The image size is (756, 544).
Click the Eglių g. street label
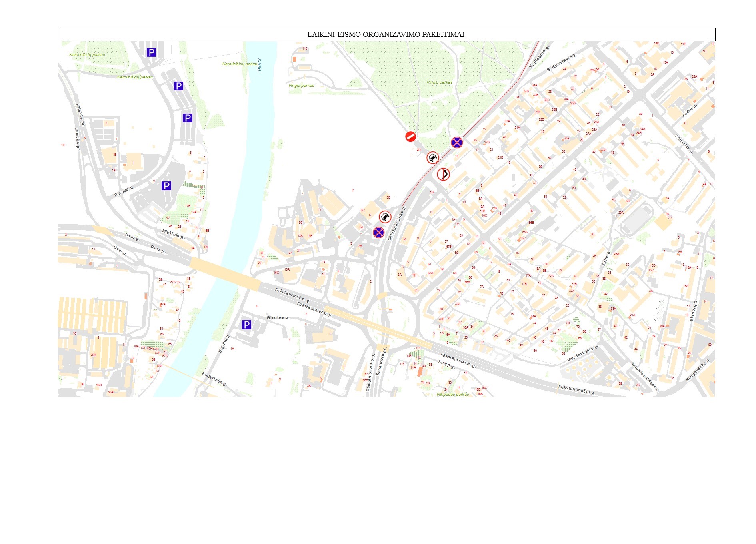coord(606,258)
